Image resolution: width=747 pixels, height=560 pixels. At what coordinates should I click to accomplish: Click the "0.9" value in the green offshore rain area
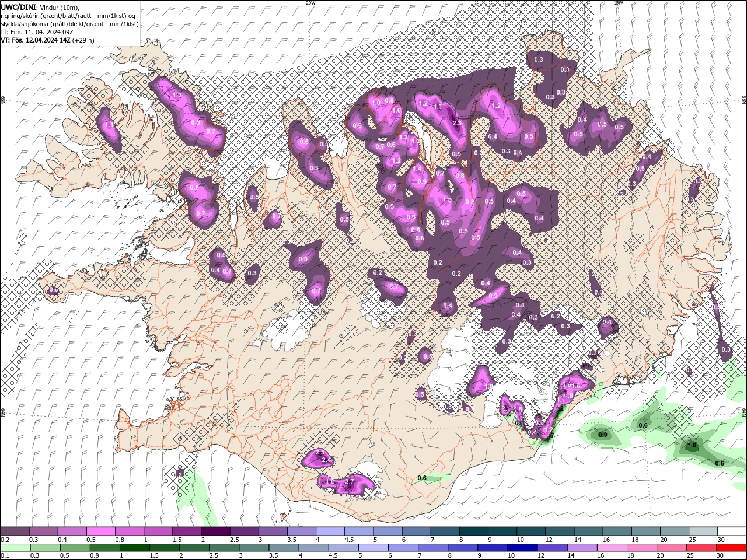pyautogui.click(x=603, y=435)
